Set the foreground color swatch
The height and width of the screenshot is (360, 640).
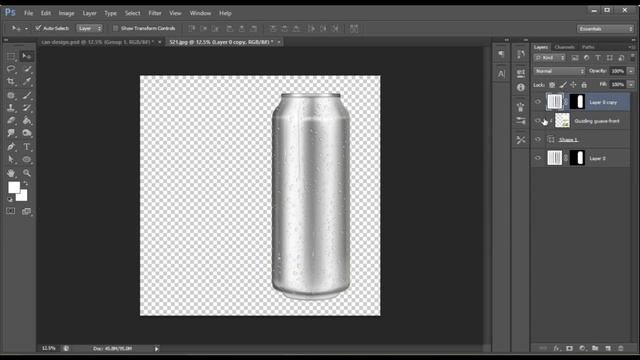[x=13, y=187]
